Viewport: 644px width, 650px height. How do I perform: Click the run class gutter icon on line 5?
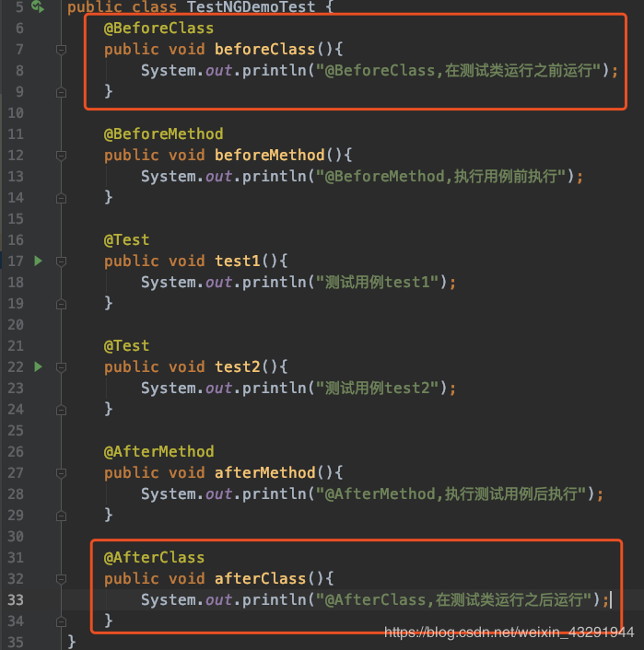point(38,6)
